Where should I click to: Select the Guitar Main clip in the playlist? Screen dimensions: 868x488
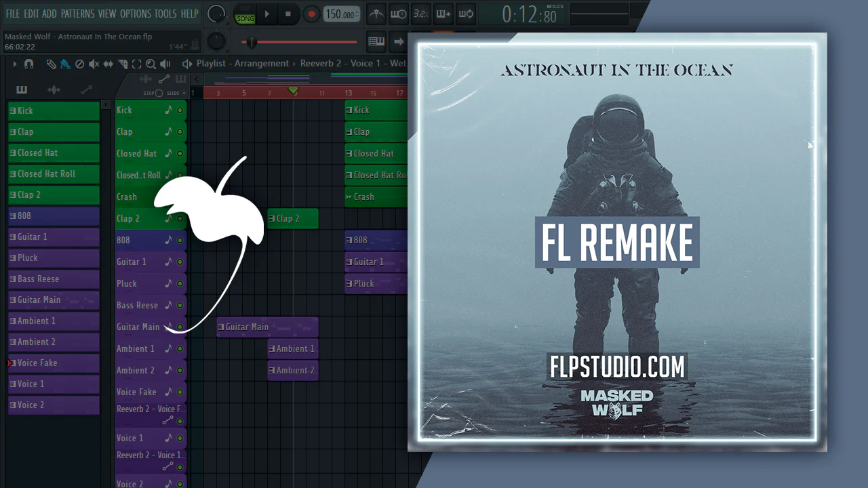point(267,327)
